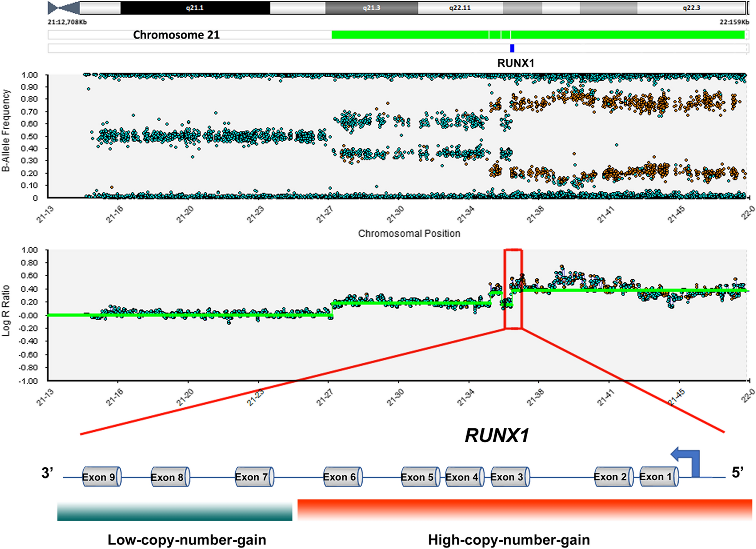Click the Exon 2 cylinder
The width and height of the screenshot is (756, 549).
point(614,477)
